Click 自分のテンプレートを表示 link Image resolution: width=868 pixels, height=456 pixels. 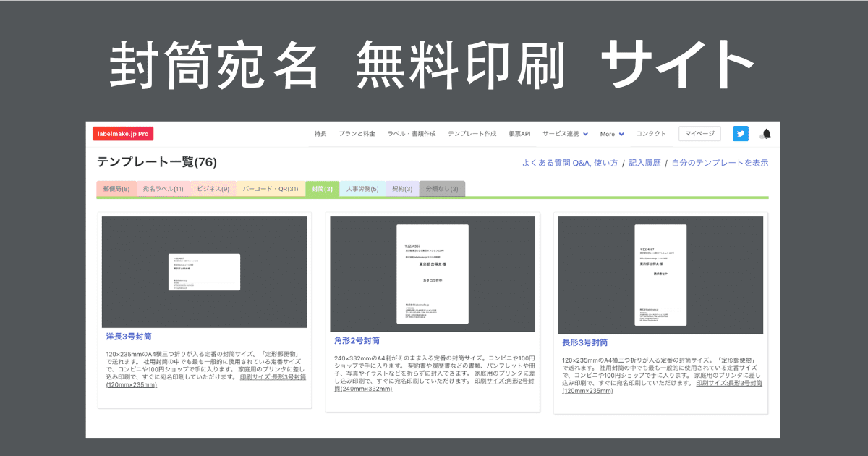pos(720,163)
